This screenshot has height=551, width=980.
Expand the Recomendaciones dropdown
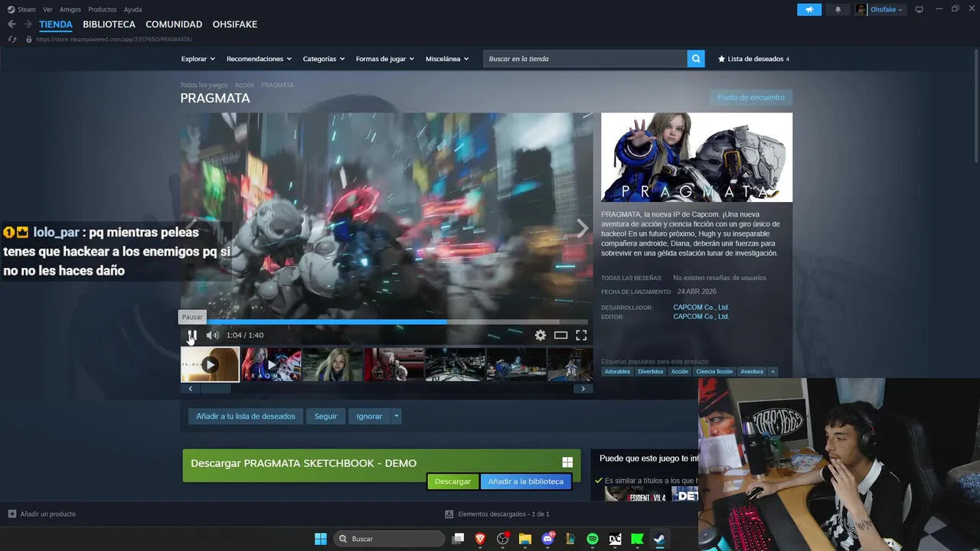pyautogui.click(x=260, y=59)
